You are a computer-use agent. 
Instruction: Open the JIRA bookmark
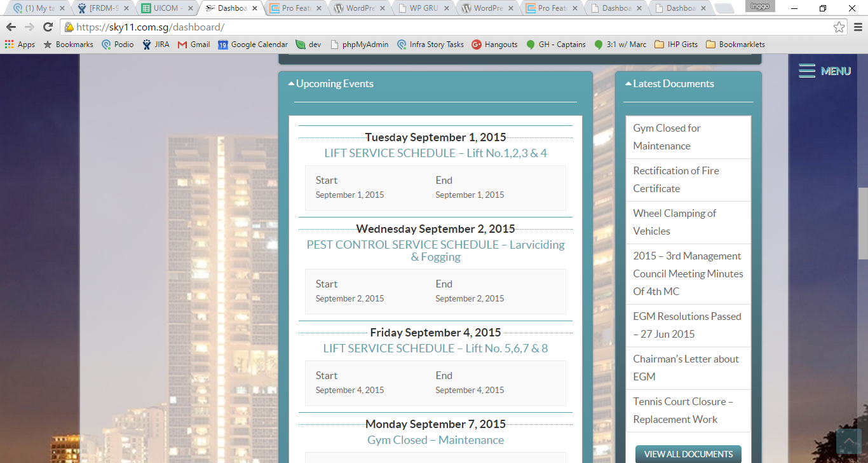pyautogui.click(x=156, y=45)
